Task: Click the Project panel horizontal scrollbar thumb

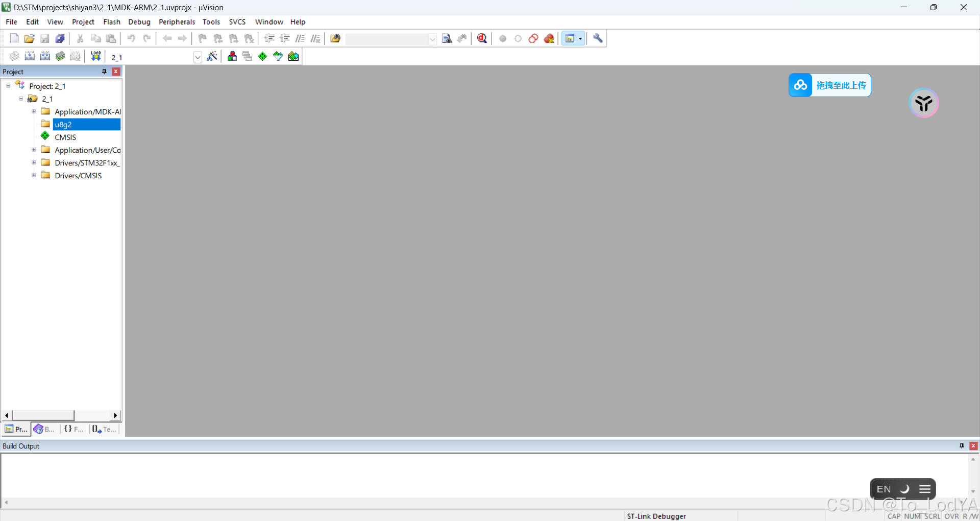Action: point(43,415)
